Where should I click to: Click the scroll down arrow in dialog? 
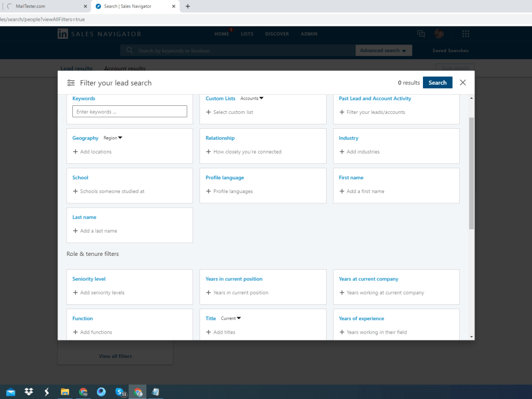471,337
